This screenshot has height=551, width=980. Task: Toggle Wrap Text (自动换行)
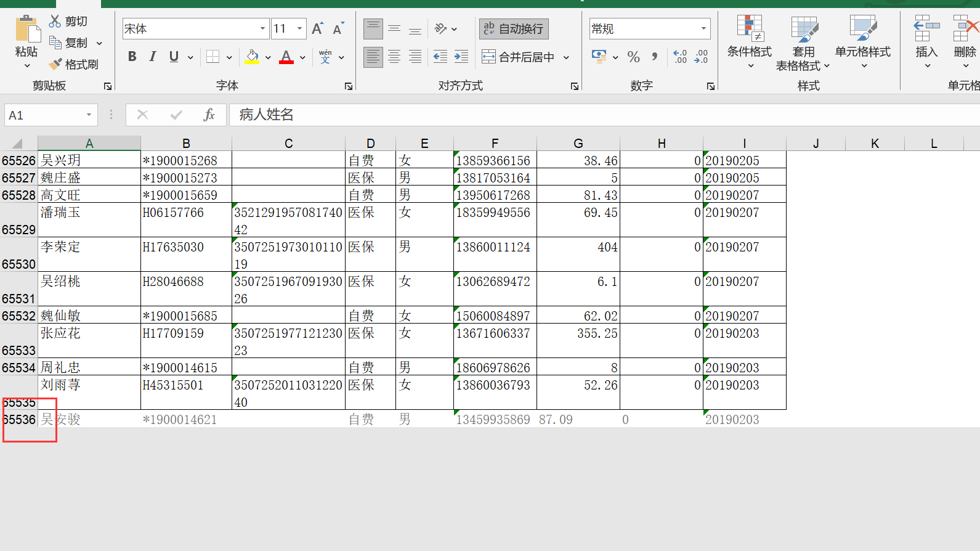[514, 28]
